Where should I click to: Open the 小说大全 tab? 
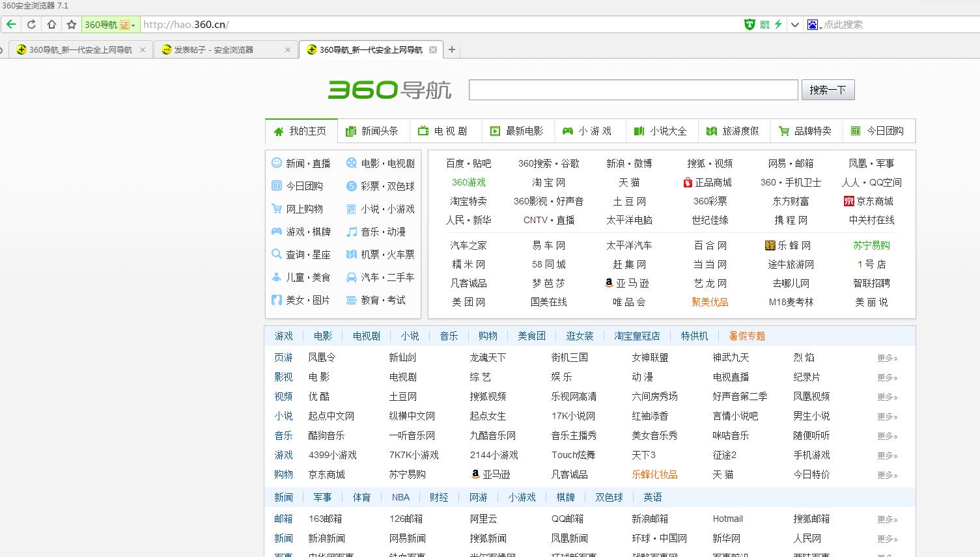click(x=662, y=131)
